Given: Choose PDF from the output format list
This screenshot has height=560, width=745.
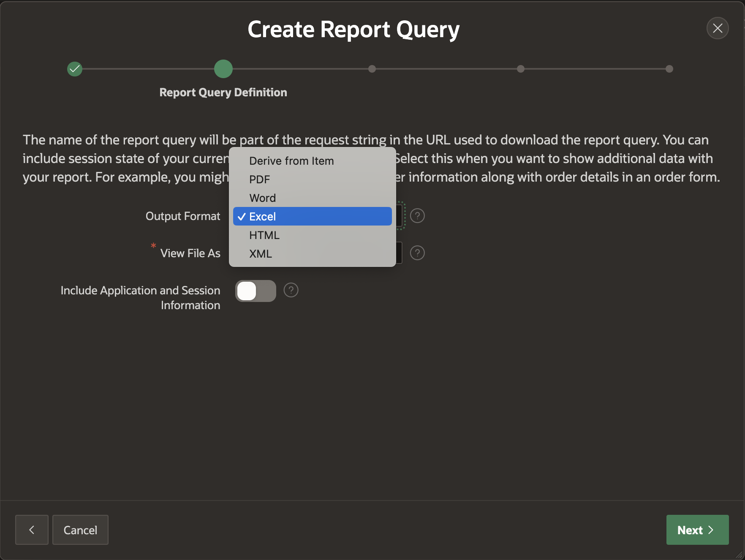Looking at the screenshot, I should pos(259,179).
